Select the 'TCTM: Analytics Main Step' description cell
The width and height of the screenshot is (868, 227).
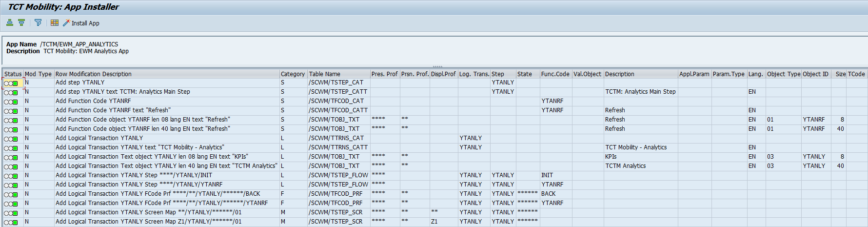[640, 92]
